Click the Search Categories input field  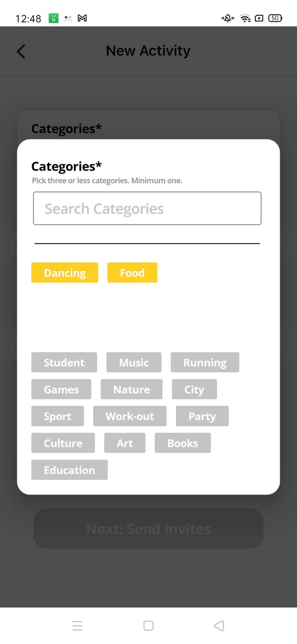pyautogui.click(x=147, y=208)
